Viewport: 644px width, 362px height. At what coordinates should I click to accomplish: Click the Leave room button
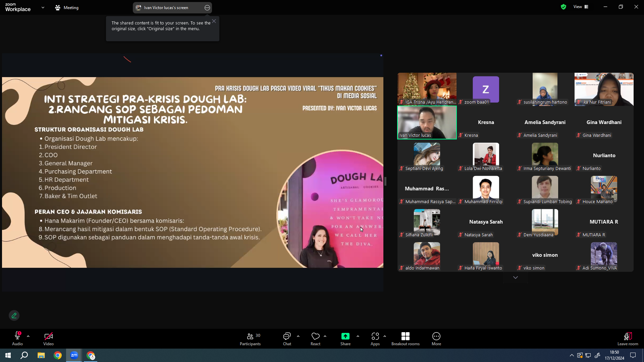pos(628,339)
